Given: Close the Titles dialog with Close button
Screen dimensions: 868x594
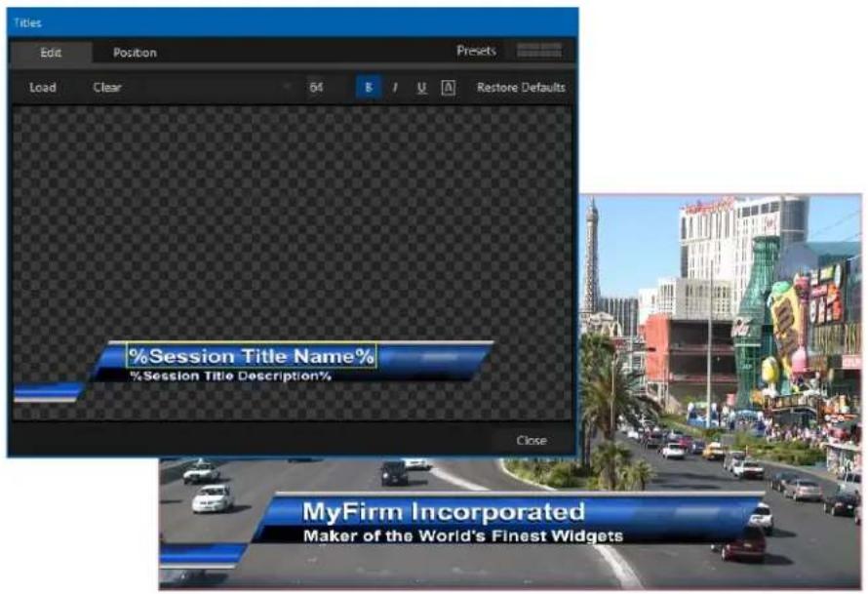Looking at the screenshot, I should click(x=532, y=440).
